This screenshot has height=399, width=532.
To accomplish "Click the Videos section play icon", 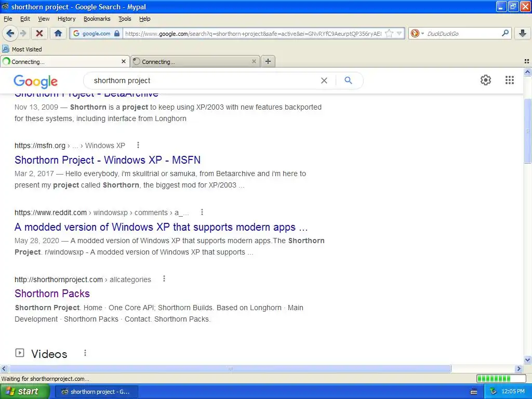I will [x=20, y=353].
